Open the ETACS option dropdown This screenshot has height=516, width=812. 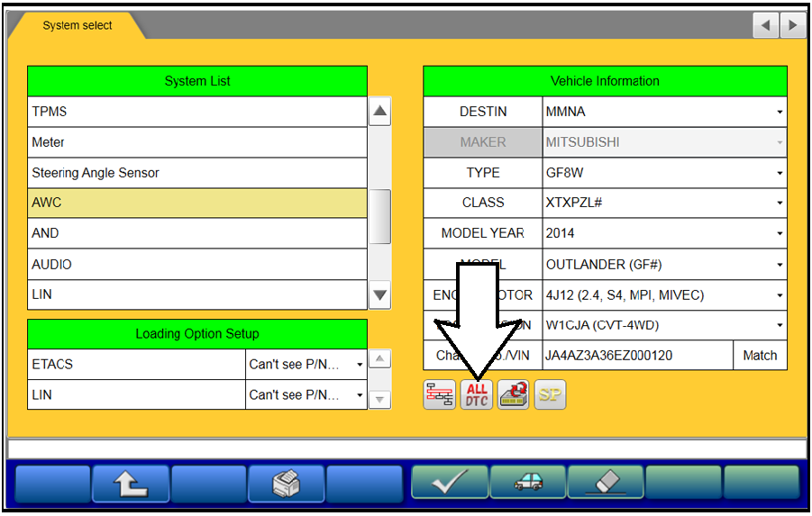[306, 364]
